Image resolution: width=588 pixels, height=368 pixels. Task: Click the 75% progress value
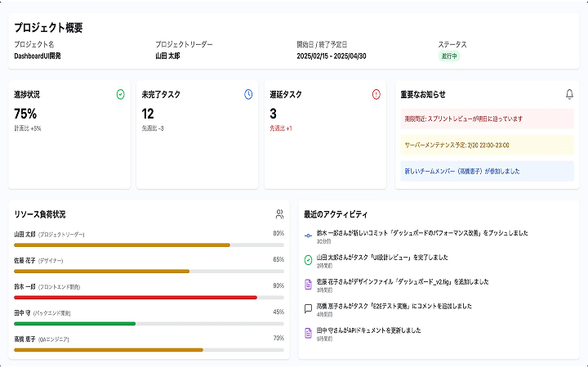coord(25,114)
